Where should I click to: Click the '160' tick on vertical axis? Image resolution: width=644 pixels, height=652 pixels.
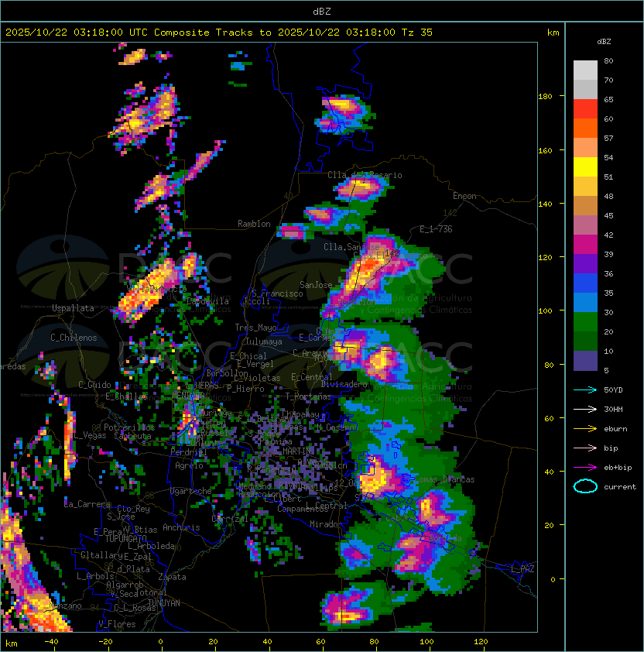545,150
